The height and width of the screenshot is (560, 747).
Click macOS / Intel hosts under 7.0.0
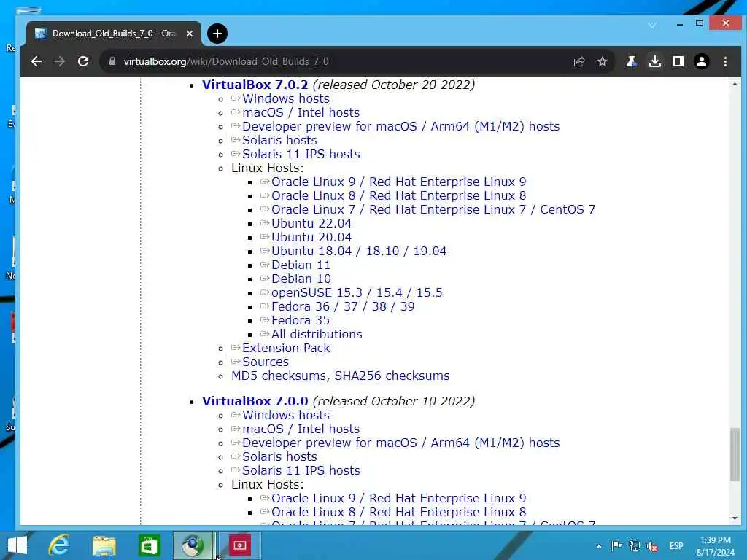(301, 429)
